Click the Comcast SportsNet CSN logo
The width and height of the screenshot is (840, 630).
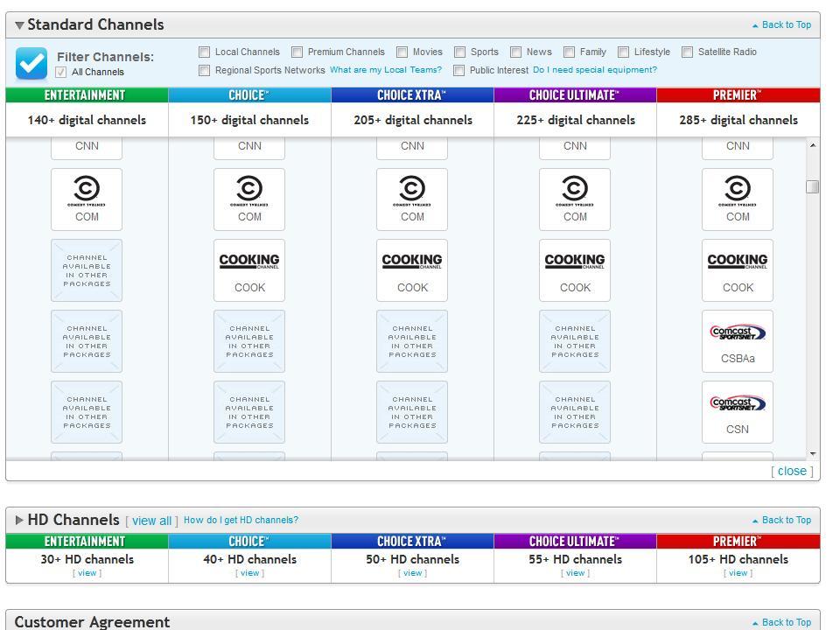(738, 402)
